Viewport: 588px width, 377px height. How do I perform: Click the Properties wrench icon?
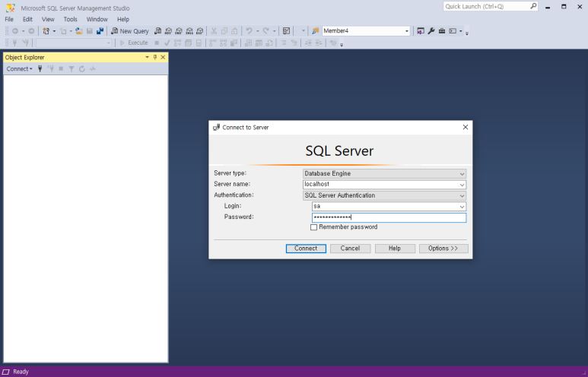431,31
